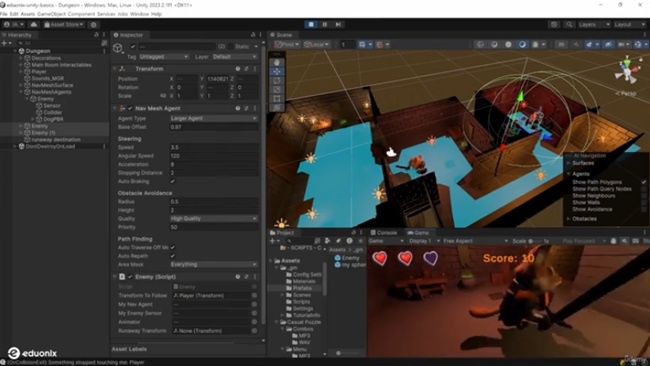Open the Component menu
This screenshot has height=366, width=650.
[x=81, y=14]
